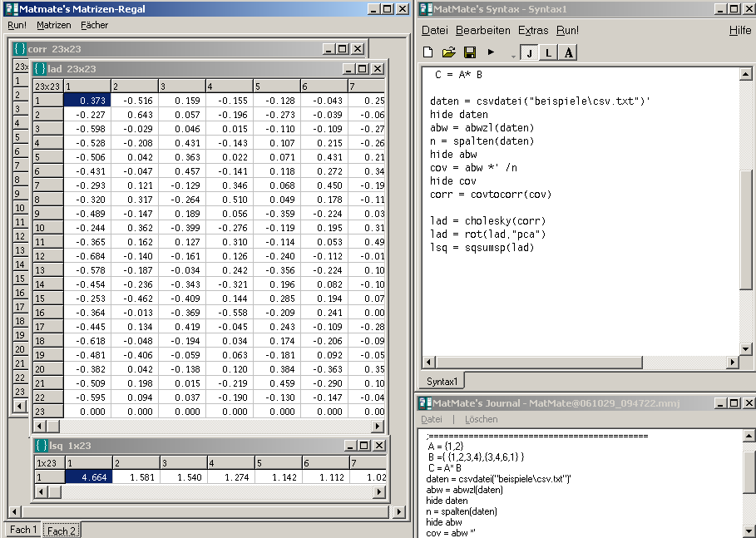The width and height of the screenshot is (756, 538).
Task: Open a file with the folder icon
Action: [448, 52]
